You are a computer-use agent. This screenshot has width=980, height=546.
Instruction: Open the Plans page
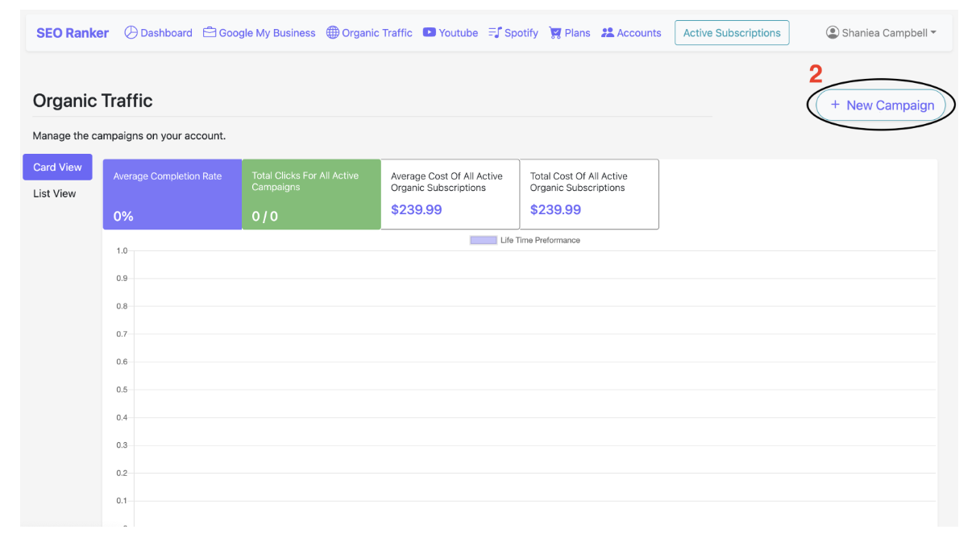(570, 33)
